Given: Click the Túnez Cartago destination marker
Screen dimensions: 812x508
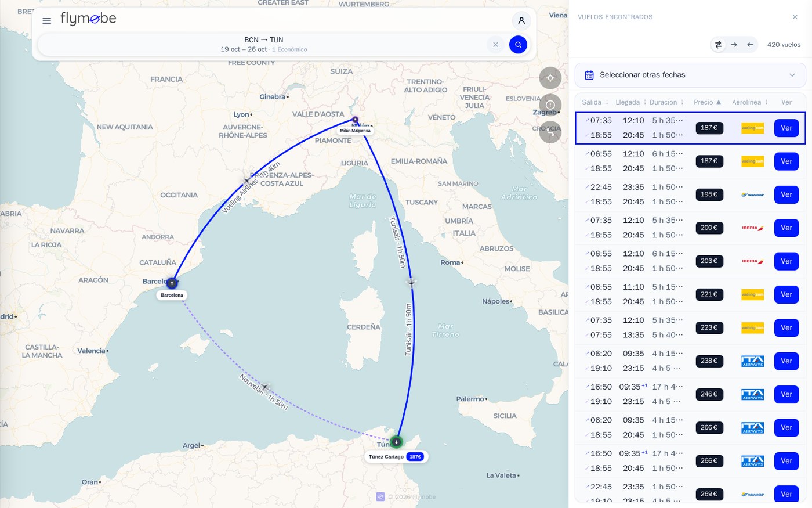Looking at the screenshot, I should coord(396,442).
